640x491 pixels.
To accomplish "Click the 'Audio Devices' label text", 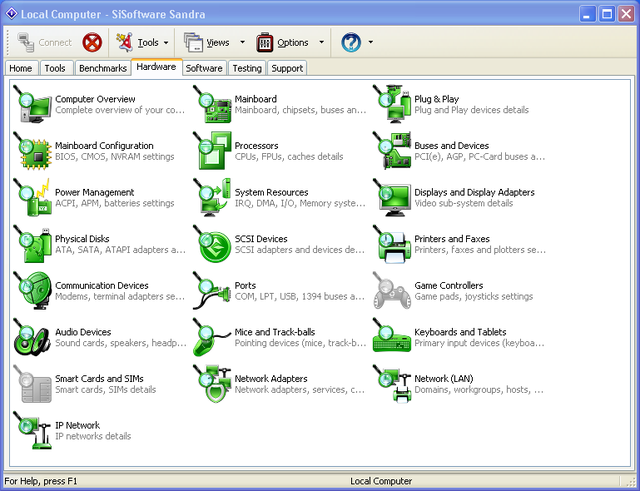I will [x=83, y=332].
